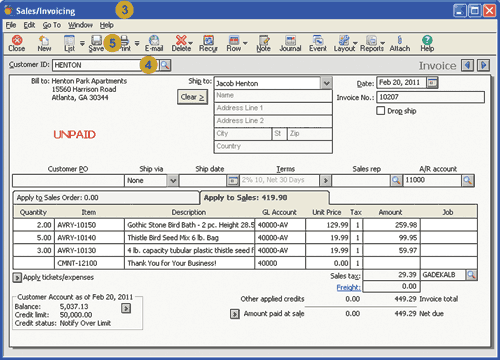
Task: Open the Go To menu
Action: point(52,25)
